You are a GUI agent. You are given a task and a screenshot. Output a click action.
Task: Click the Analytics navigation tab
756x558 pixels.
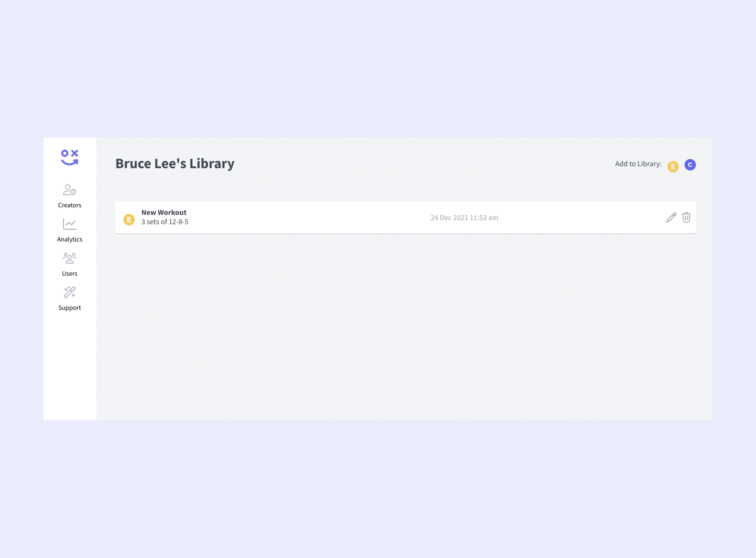[69, 230]
